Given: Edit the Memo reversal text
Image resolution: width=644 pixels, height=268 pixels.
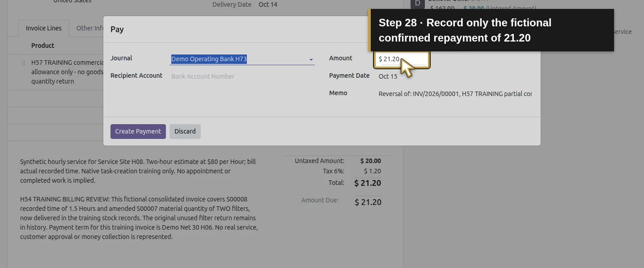Looking at the screenshot, I should (x=455, y=94).
